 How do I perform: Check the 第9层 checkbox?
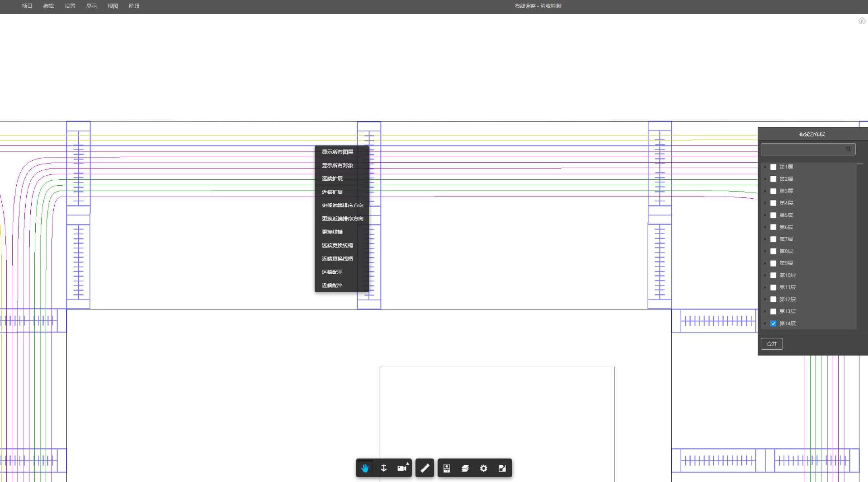click(x=773, y=263)
